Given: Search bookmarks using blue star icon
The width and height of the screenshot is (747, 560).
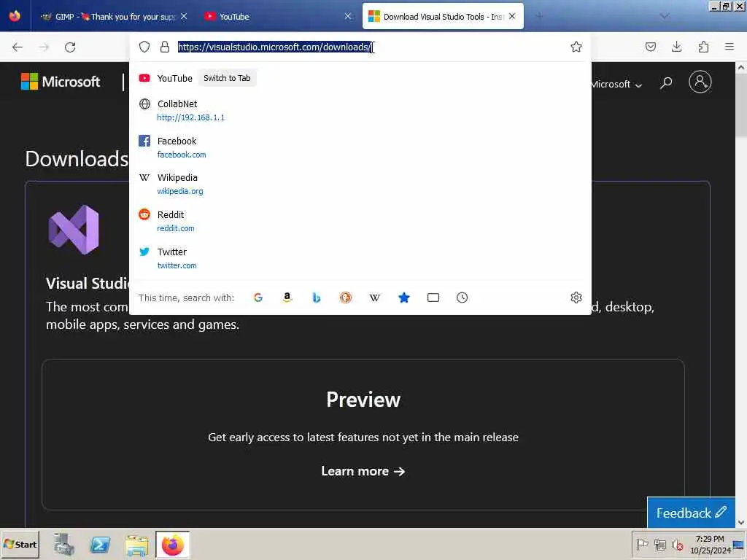Looking at the screenshot, I should point(404,297).
